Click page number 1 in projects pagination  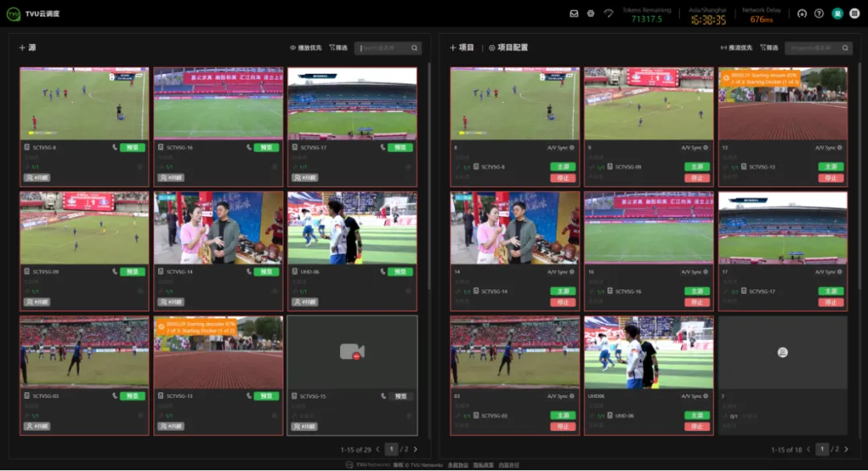coord(822,449)
